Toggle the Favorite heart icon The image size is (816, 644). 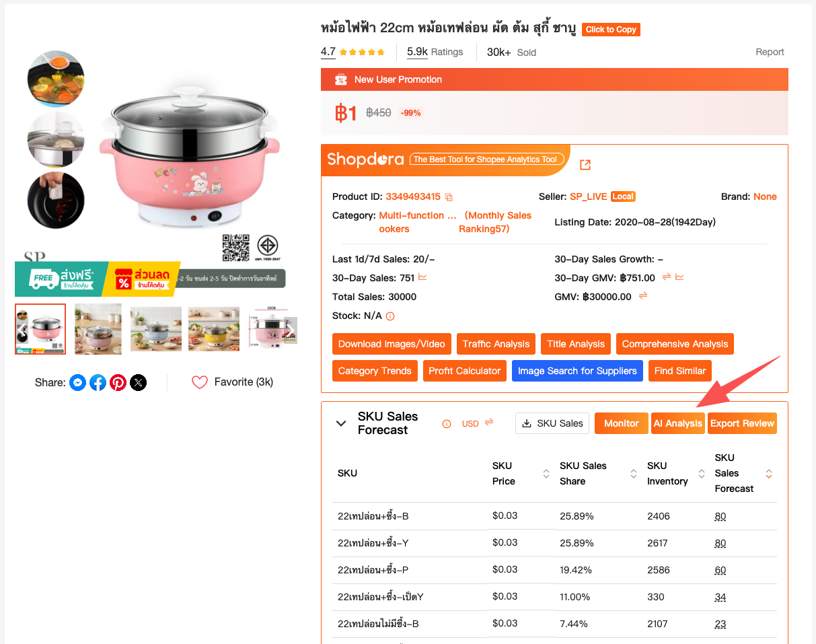[x=200, y=382]
